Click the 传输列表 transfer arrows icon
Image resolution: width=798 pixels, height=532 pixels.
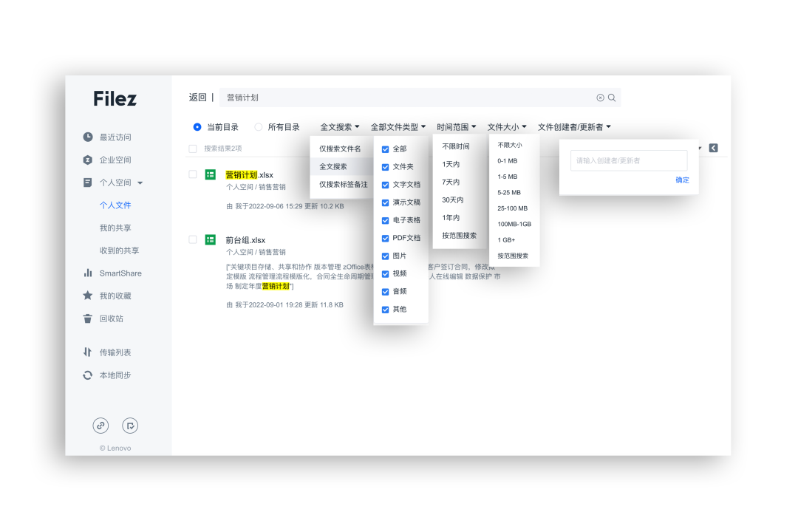(87, 352)
